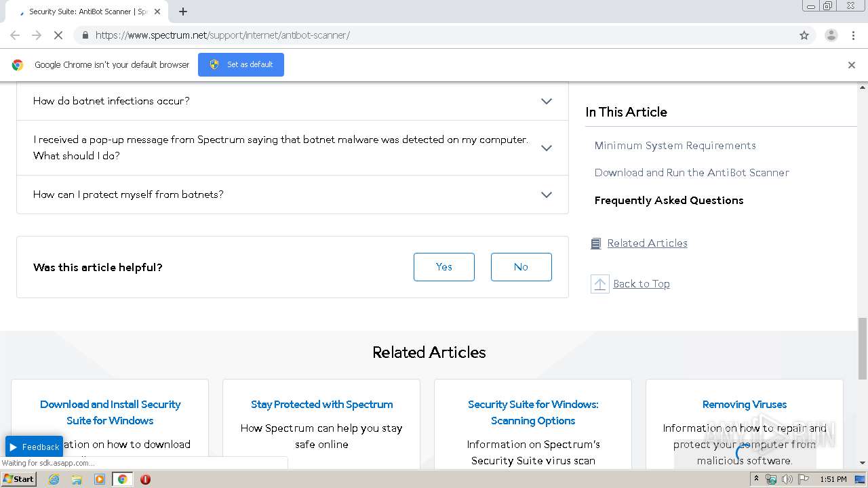Answer Yes to article helpful
The height and width of the screenshot is (488, 868).
(x=444, y=267)
